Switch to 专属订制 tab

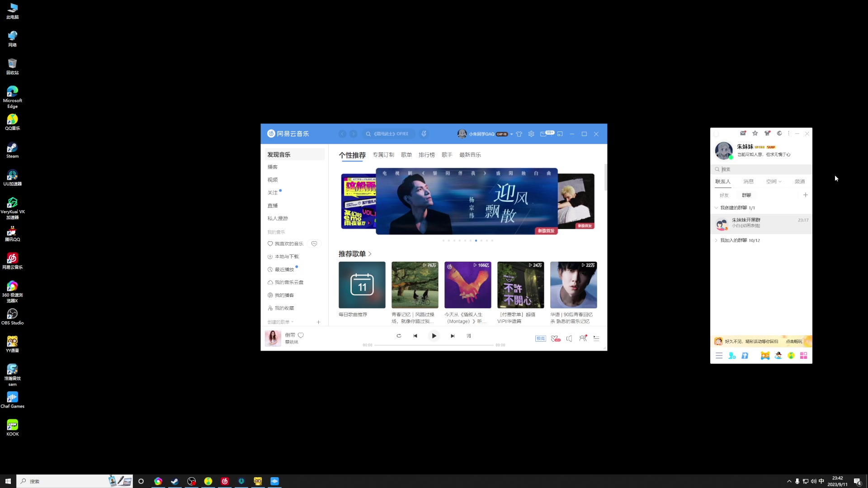383,155
